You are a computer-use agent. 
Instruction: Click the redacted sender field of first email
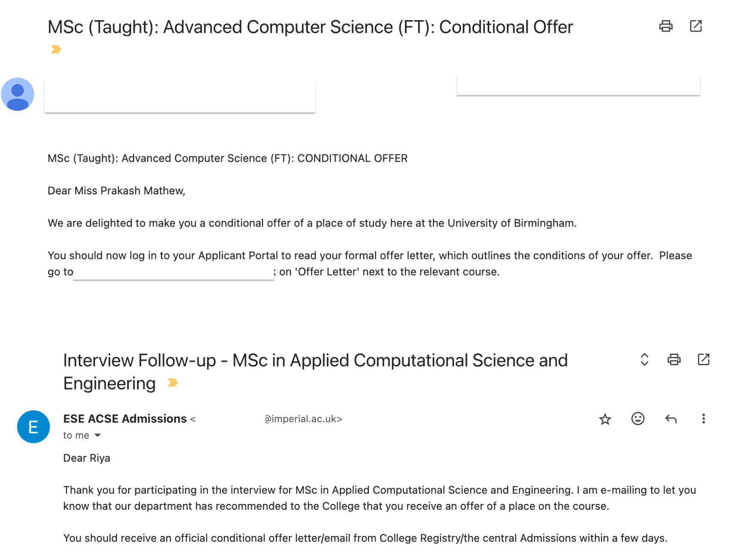(180, 96)
